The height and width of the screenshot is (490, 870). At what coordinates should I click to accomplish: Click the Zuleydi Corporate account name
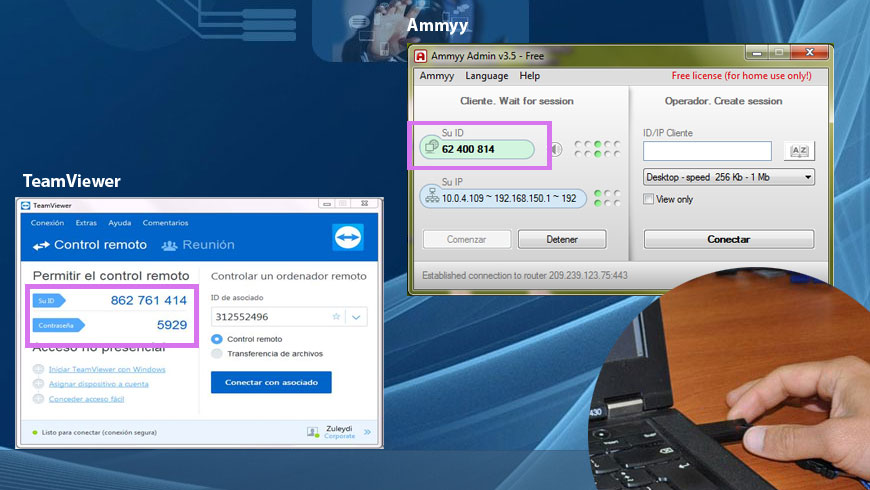click(339, 432)
